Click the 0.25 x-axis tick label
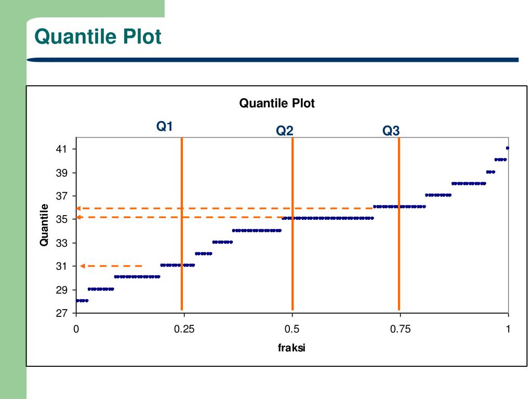Viewport: 532px width, 399px height. tap(184, 329)
